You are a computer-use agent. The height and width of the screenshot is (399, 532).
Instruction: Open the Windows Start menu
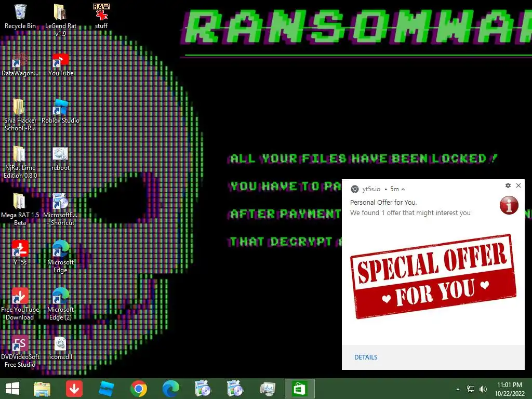pos(12,389)
